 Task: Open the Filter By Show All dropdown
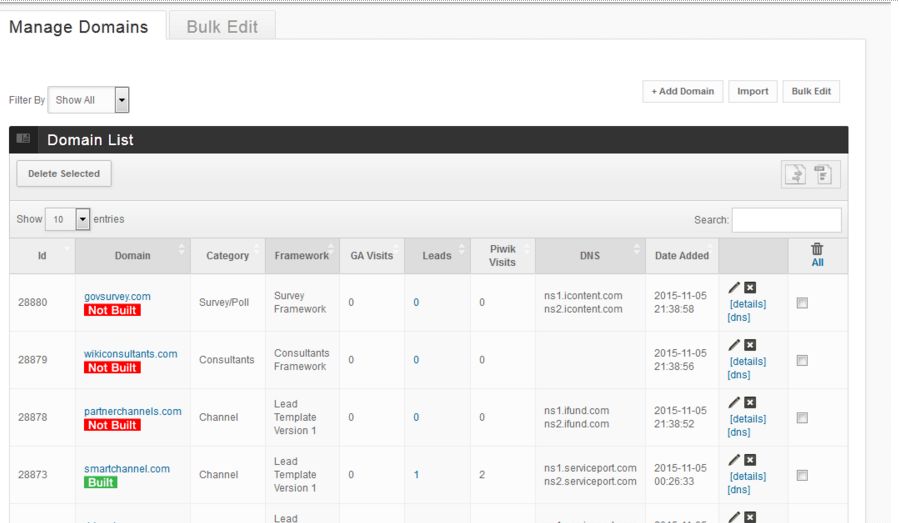88,100
